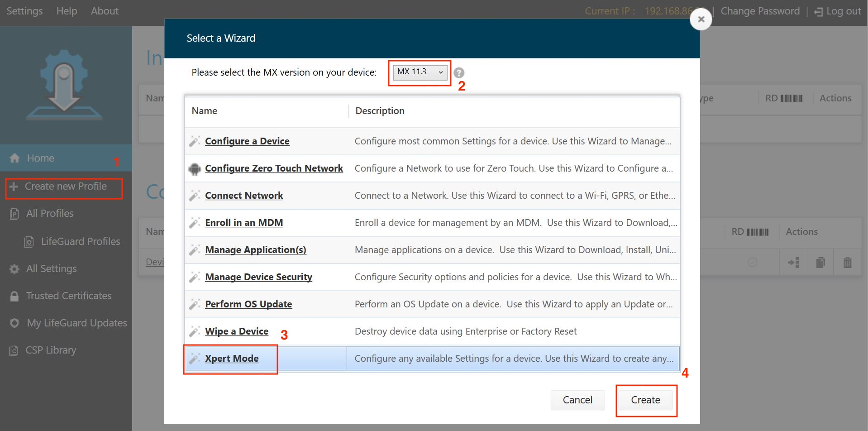Click the All Settings gear icon

click(x=14, y=269)
